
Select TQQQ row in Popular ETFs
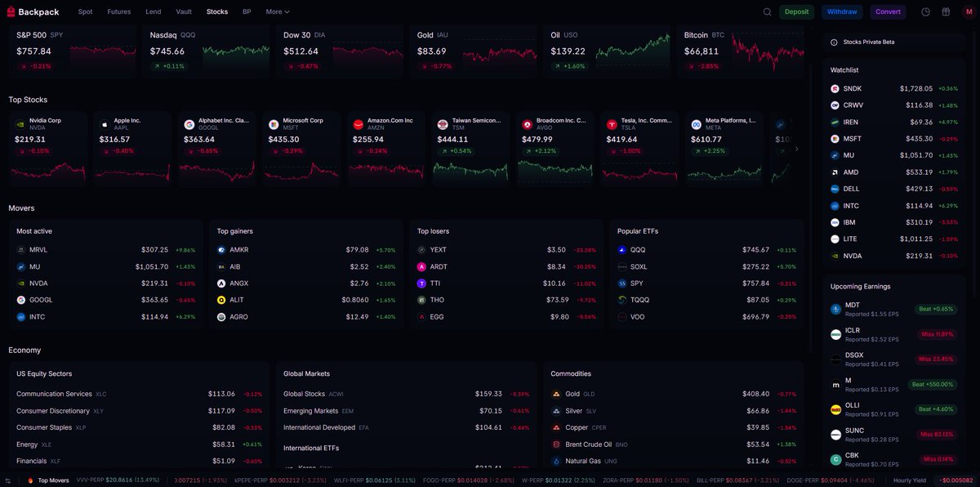click(706, 300)
